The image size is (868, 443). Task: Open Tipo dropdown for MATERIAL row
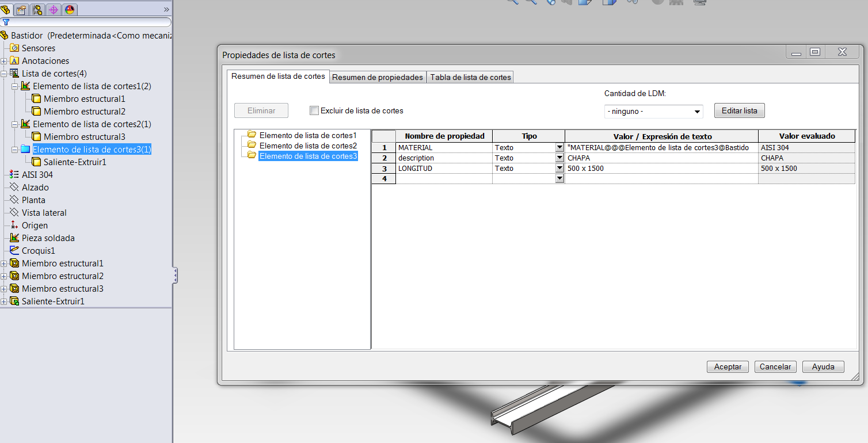559,148
